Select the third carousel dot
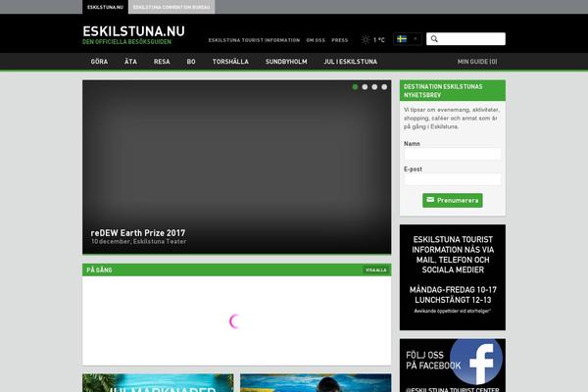The height and width of the screenshot is (392, 588). pyautogui.click(x=374, y=87)
